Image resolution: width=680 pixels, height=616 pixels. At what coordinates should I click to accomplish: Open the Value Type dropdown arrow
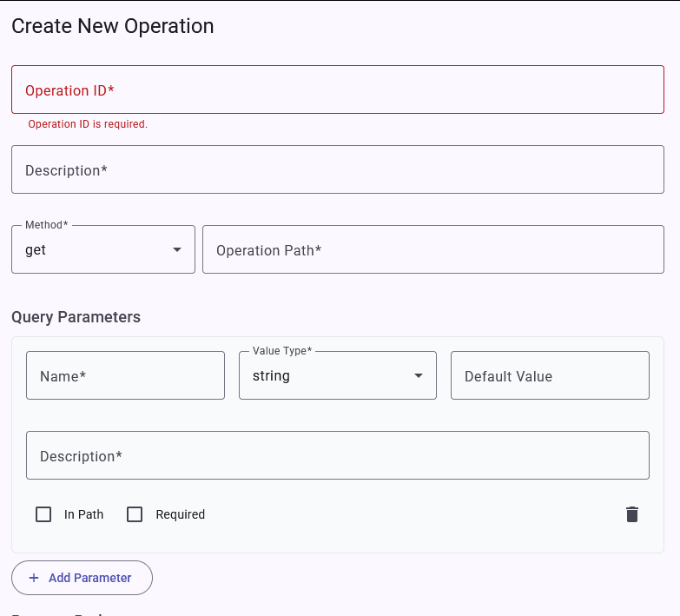pyautogui.click(x=419, y=376)
